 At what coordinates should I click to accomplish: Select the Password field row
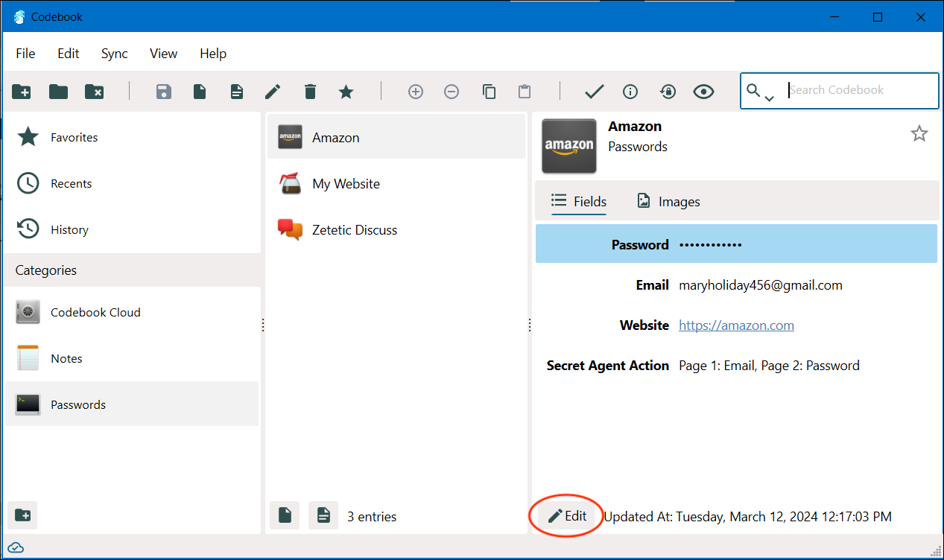coord(736,244)
